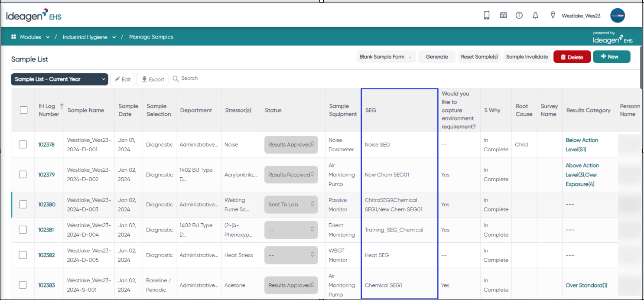Screen dimensions: 644x300
Task: Open the Industrial Hygiene menu
Action: click(89, 37)
